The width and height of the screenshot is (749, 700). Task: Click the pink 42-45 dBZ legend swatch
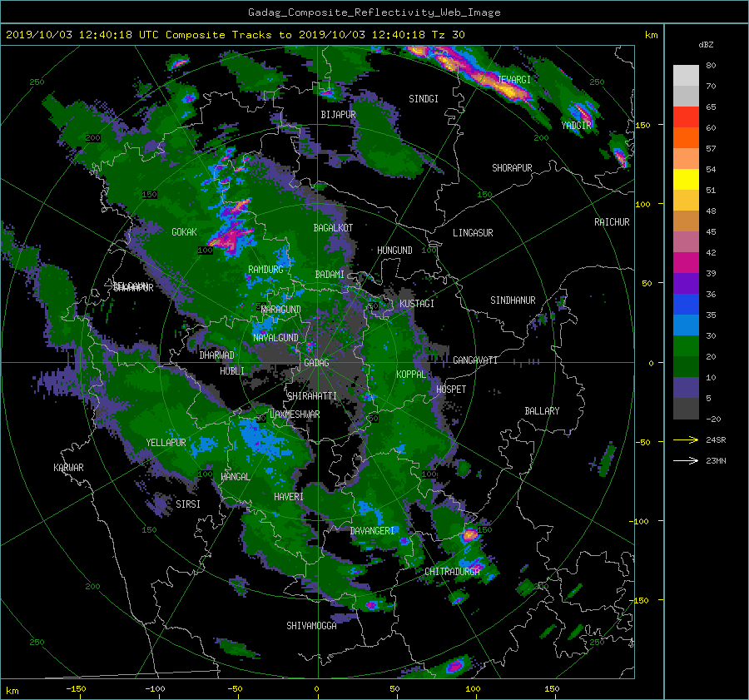coord(686,242)
